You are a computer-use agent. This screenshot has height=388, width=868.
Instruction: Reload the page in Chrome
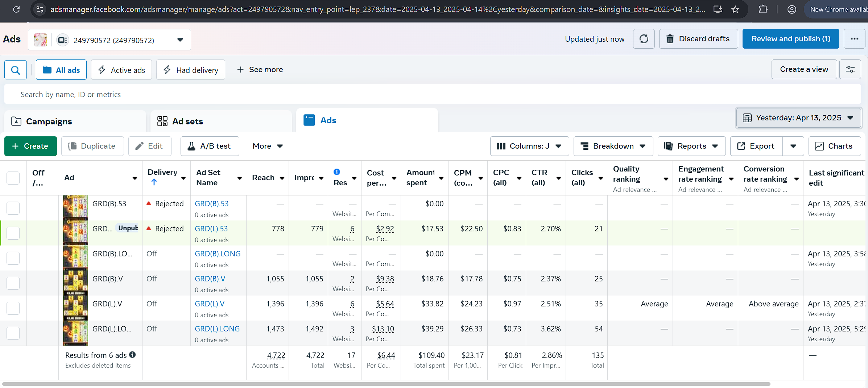(x=16, y=9)
